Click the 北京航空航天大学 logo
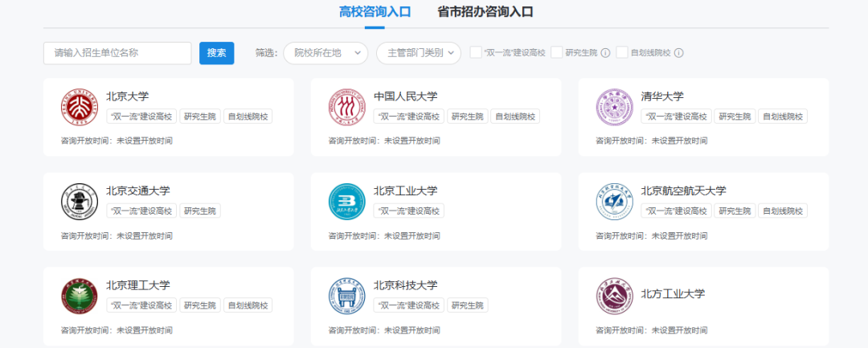Screen dimensions: 868x348 click(615, 202)
